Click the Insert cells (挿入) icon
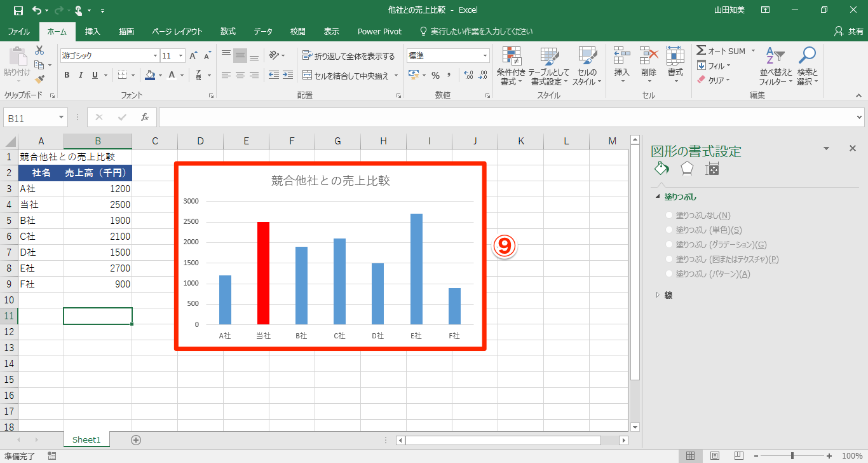This screenshot has width=868, height=463. [622, 56]
